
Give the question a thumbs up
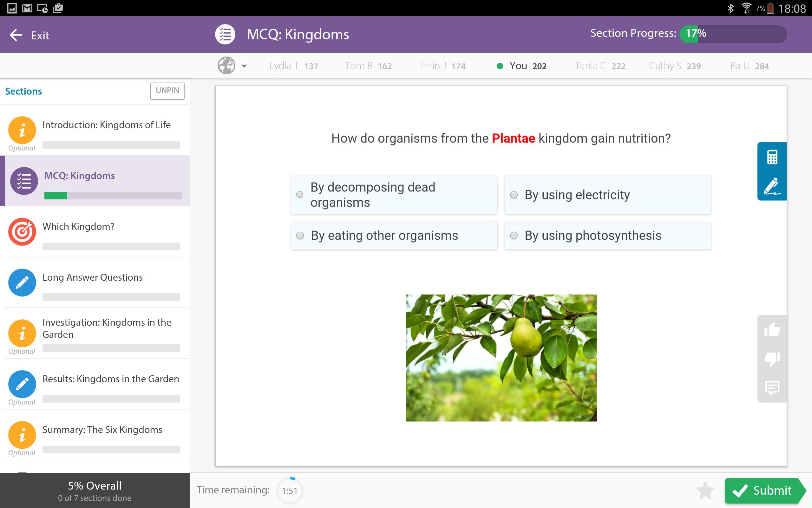[772, 330]
